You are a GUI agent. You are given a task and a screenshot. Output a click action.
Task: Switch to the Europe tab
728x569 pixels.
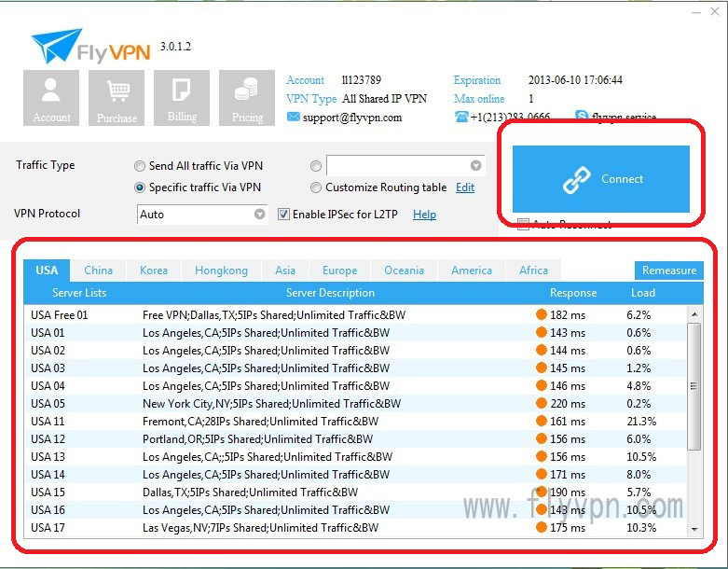(x=340, y=271)
